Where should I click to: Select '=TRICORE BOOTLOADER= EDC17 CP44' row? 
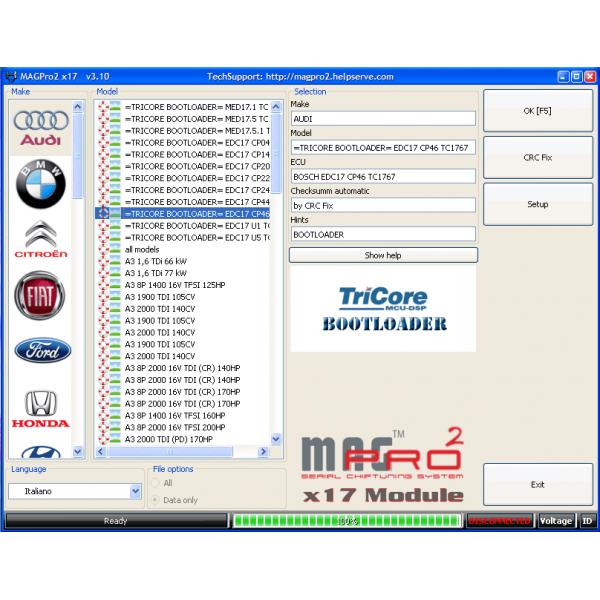196,202
